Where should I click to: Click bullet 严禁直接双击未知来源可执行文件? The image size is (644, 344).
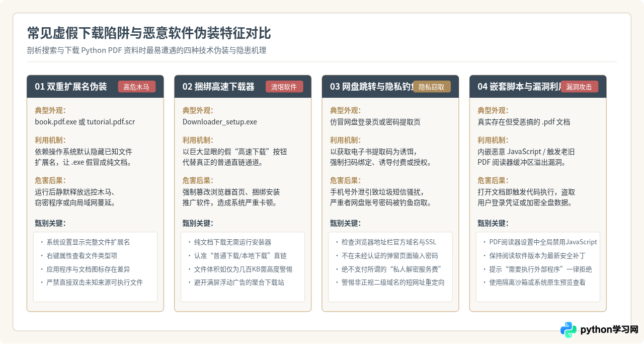pos(95,283)
